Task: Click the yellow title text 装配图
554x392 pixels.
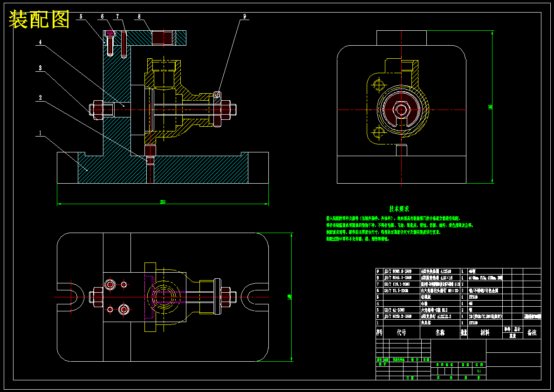Action: pos(39,19)
